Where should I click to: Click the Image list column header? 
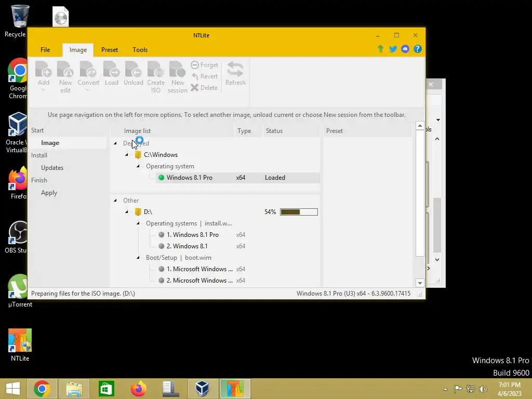tap(137, 131)
